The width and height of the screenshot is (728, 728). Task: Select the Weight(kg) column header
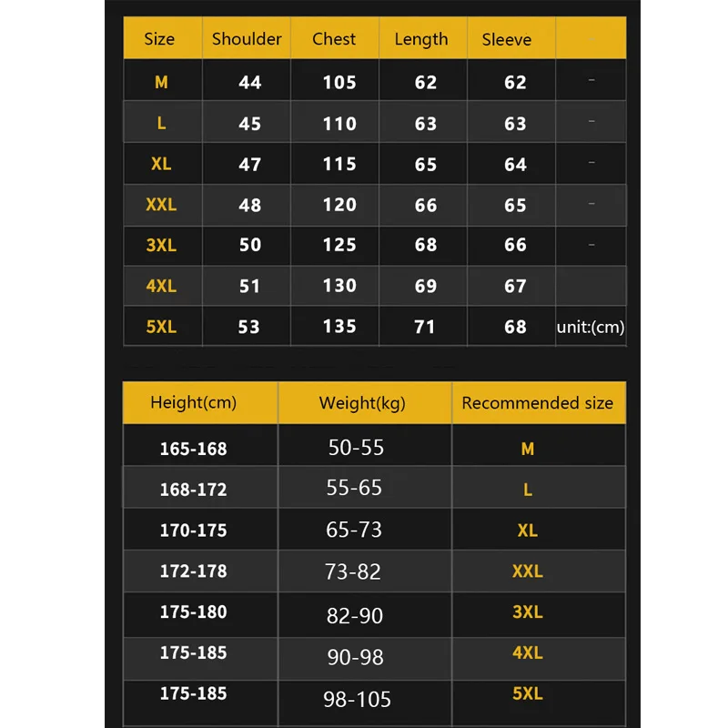(362, 403)
